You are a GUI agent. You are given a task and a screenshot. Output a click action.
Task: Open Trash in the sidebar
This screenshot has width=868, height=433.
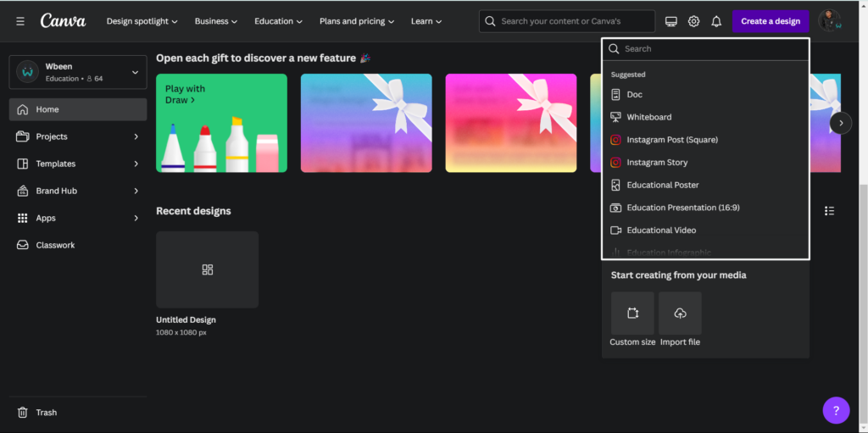click(x=78, y=413)
